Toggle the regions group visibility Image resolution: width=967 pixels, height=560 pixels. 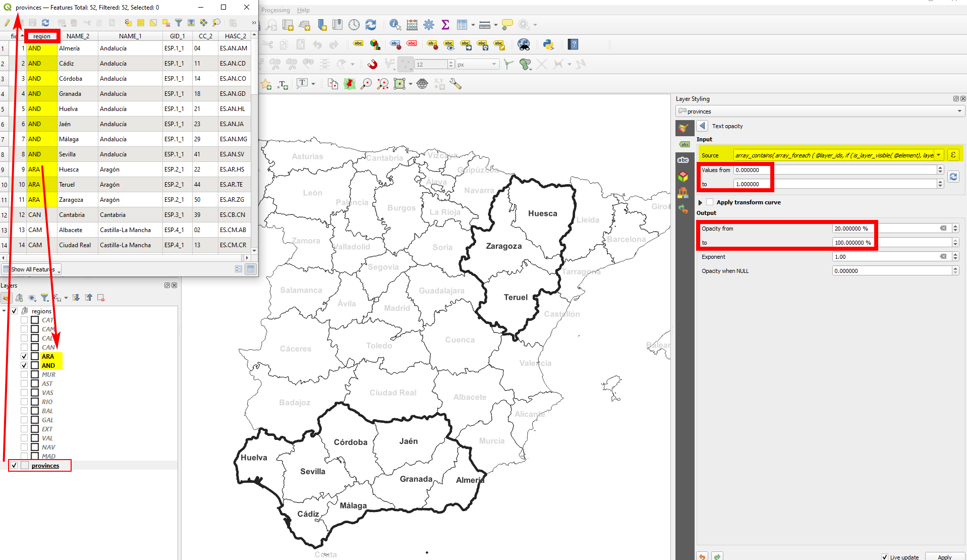[x=14, y=311]
